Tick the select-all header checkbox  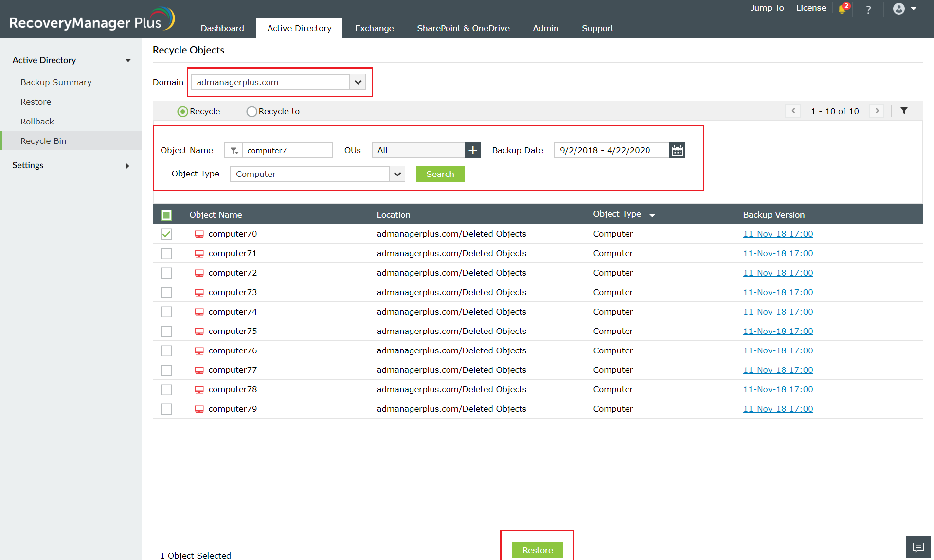click(x=166, y=215)
